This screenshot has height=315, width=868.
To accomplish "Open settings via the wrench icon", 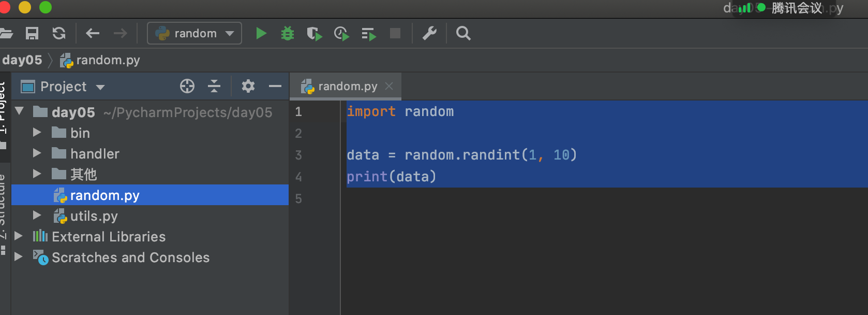I will (x=429, y=34).
